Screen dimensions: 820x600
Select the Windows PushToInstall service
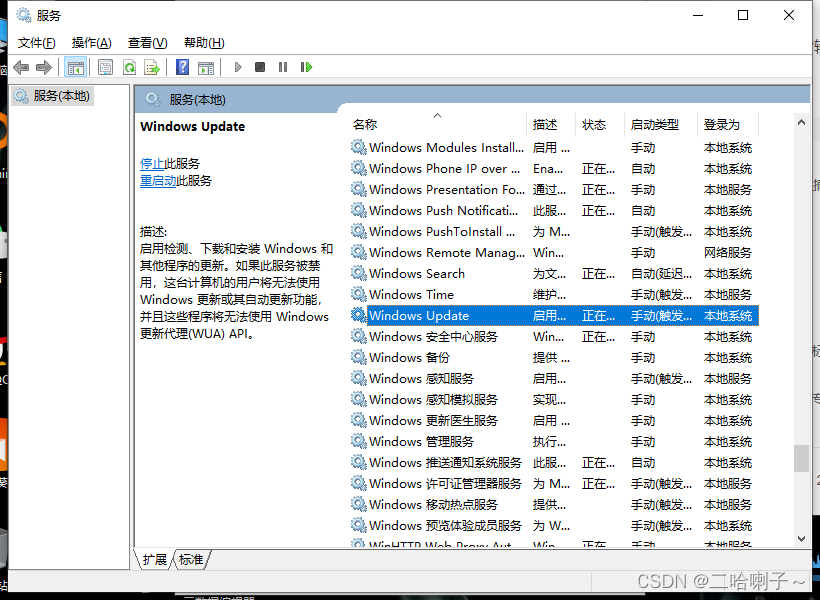[x=442, y=231]
